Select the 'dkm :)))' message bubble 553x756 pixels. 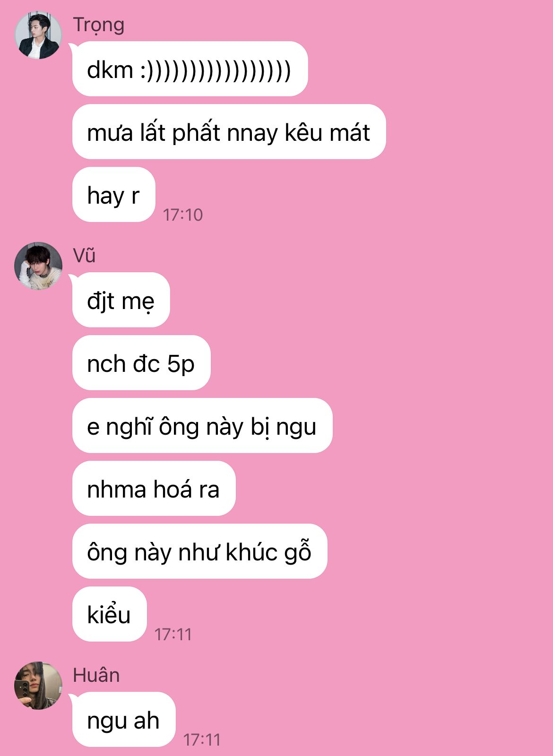click(x=190, y=69)
